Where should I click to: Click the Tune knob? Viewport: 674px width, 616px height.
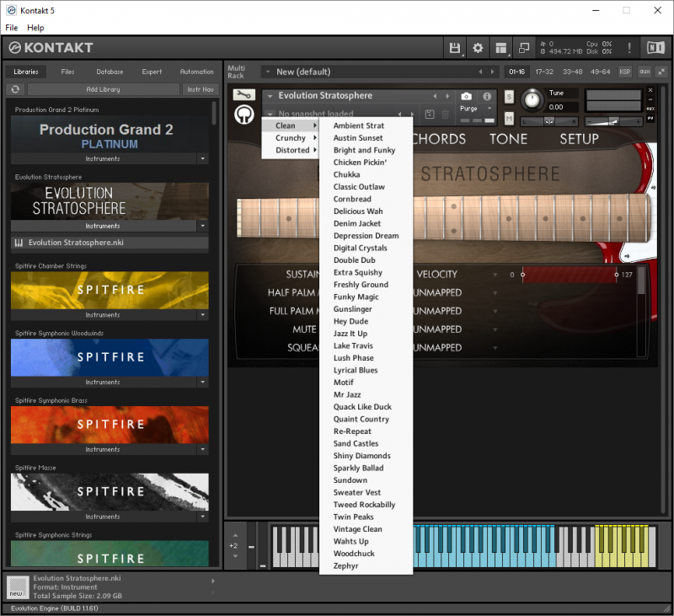point(532,100)
